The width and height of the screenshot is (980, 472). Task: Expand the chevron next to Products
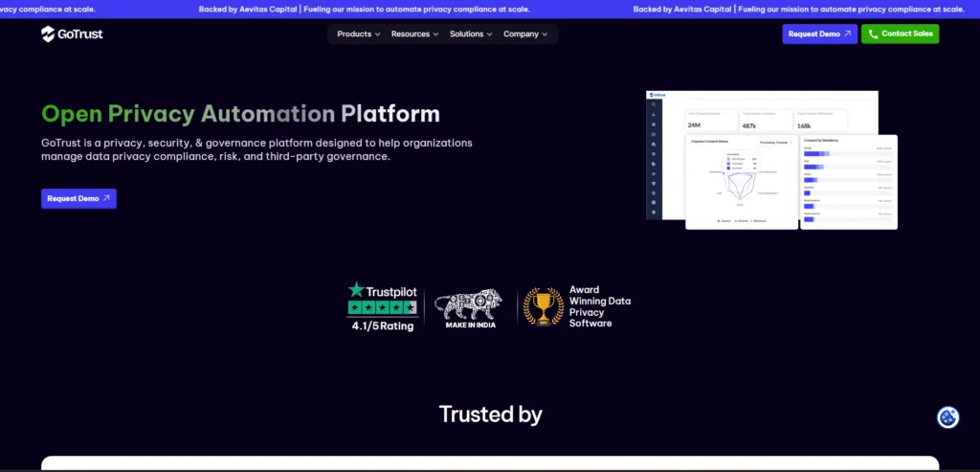pos(377,34)
